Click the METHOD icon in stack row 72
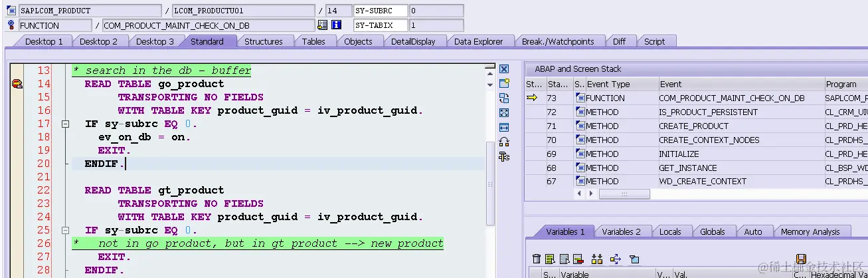The width and height of the screenshot is (868, 278). coord(580,112)
